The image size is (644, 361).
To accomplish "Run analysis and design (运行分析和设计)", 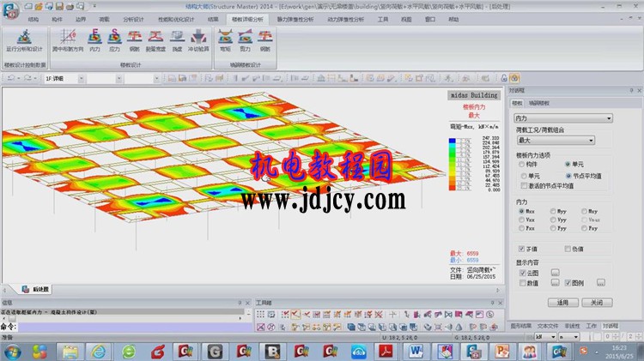I will [24, 41].
